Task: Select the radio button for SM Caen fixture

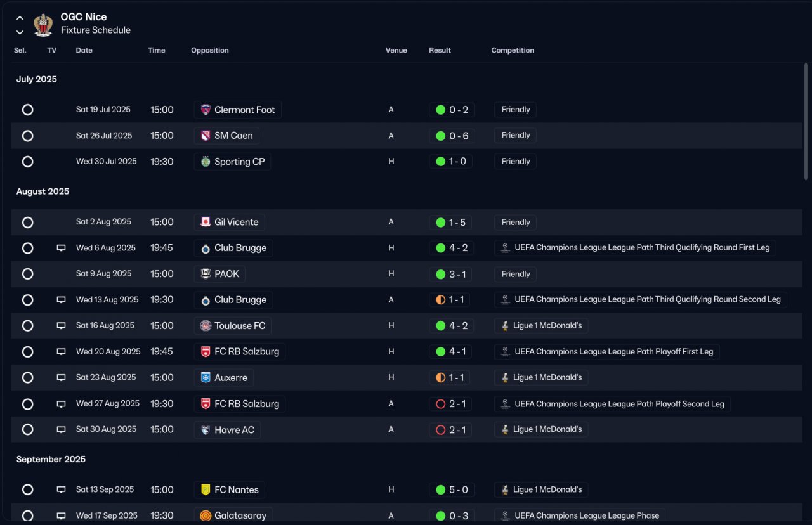Action: click(x=27, y=136)
